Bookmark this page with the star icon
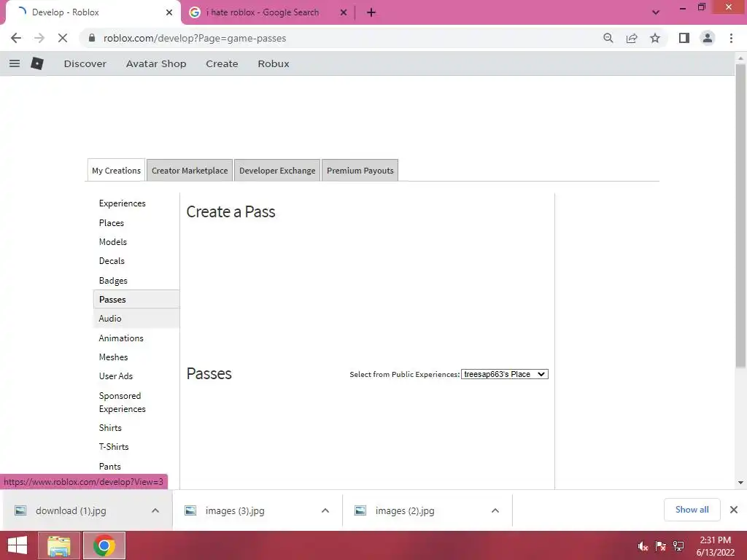This screenshot has height=560, width=747. (655, 38)
